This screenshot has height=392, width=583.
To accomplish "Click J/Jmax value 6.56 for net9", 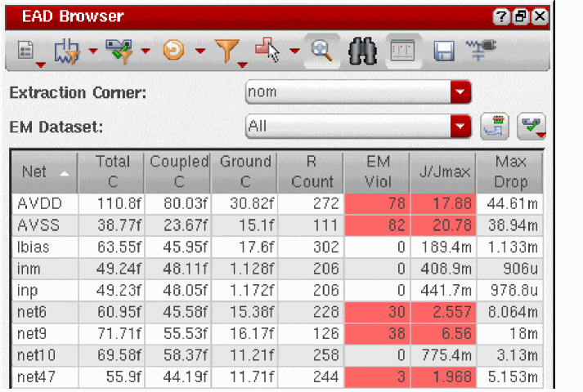I will click(443, 333).
